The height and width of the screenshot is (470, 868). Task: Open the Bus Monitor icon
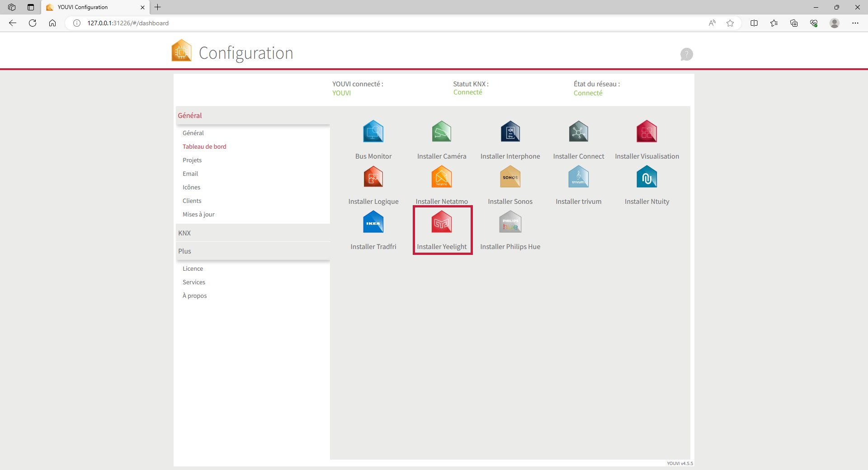tap(373, 132)
